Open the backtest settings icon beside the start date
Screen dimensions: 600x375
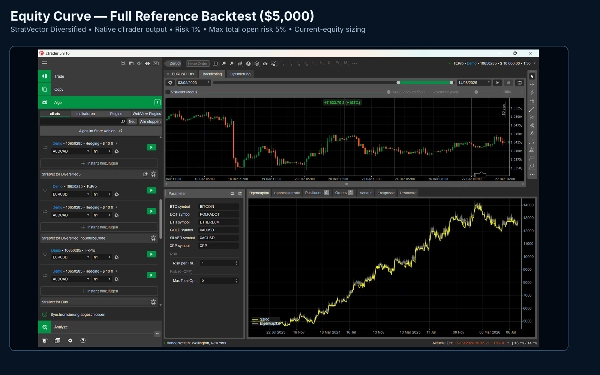point(170,82)
